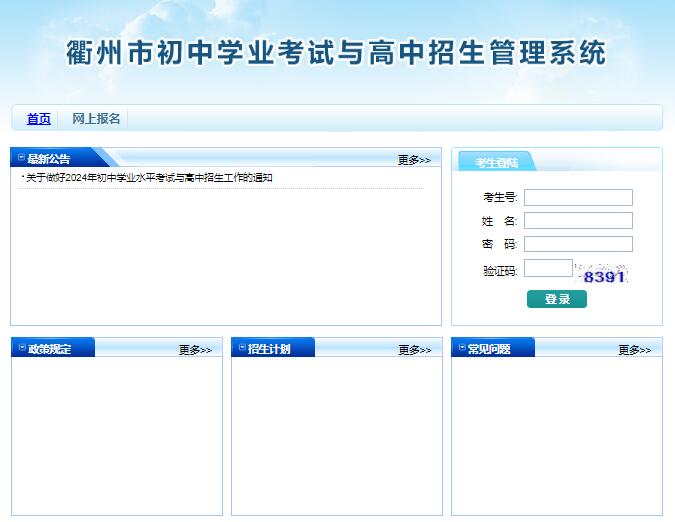Click the 最新公告 header title text

pos(49,159)
